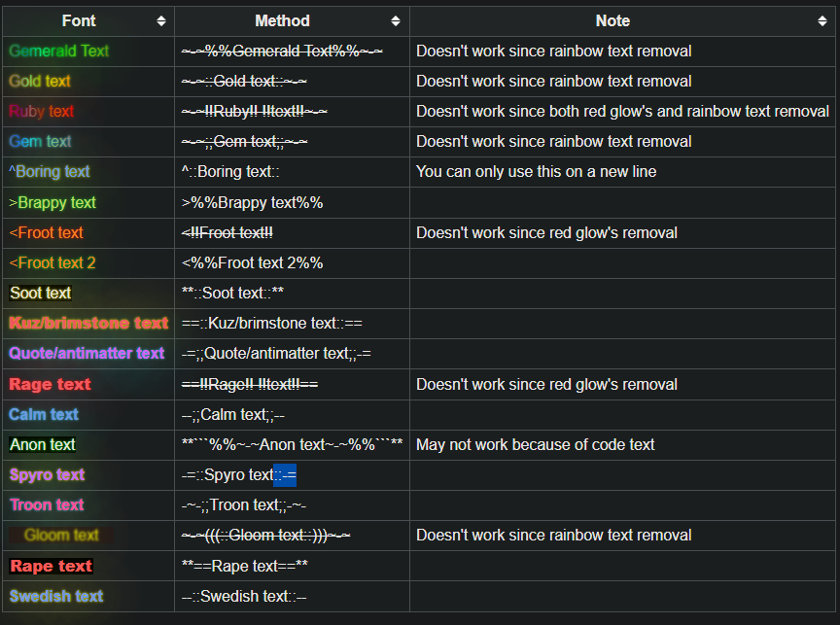Click the pink "Troon text" sample
This screenshot has width=840, height=625.
(47, 504)
